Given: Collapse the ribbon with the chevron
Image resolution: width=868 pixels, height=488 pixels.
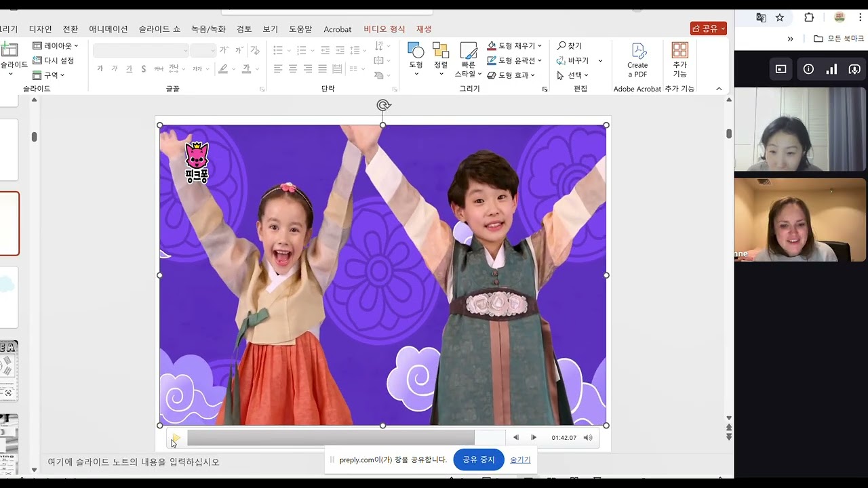Looking at the screenshot, I should (x=719, y=89).
